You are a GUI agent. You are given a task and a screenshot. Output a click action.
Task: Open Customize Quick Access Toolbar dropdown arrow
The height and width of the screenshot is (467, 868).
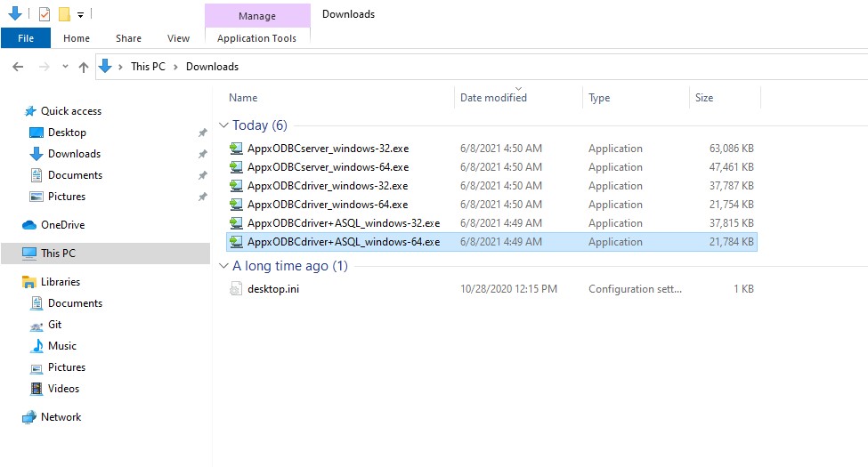coord(81,15)
